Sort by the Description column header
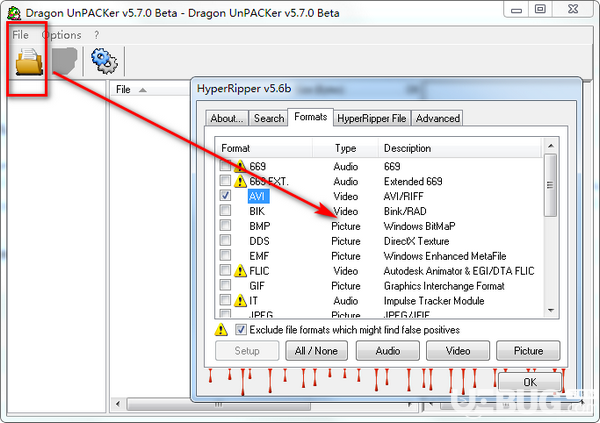600x423 pixels. tap(460, 148)
